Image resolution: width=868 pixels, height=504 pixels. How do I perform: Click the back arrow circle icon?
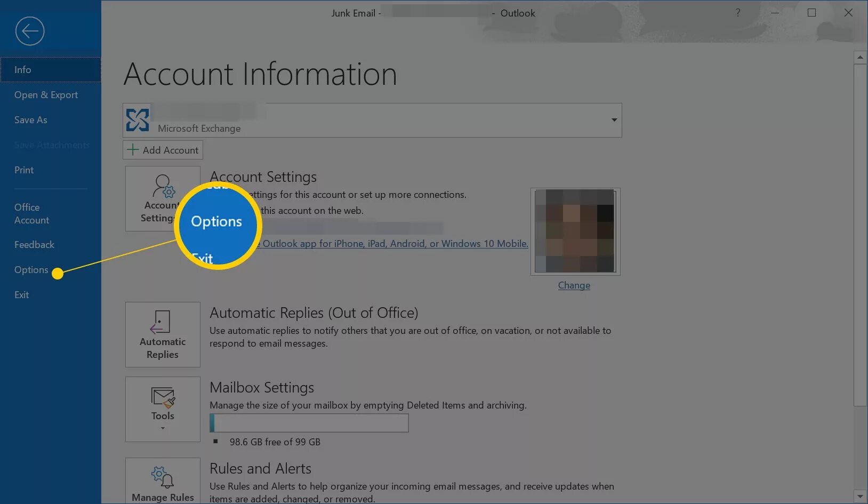point(30,31)
